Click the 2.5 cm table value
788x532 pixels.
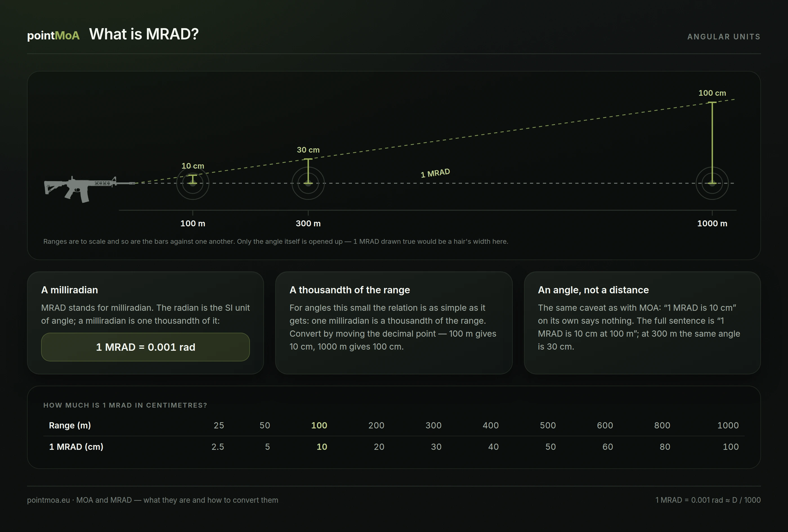(218, 447)
